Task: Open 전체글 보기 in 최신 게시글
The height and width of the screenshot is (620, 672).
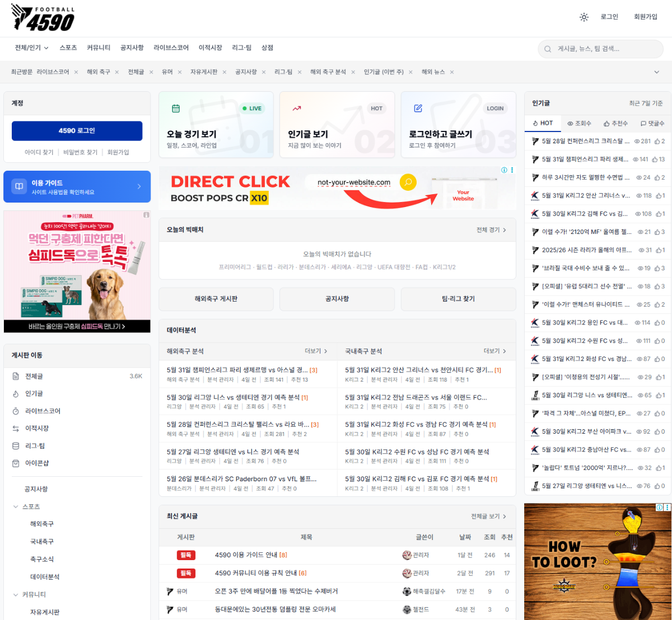Action: coord(488,516)
